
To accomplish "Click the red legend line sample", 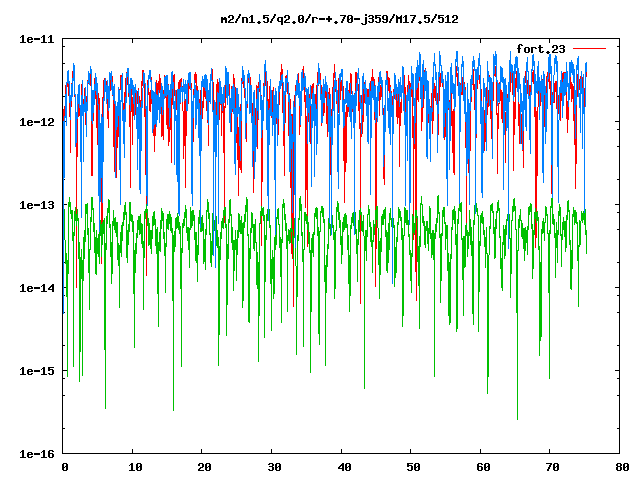I will tap(589, 49).
